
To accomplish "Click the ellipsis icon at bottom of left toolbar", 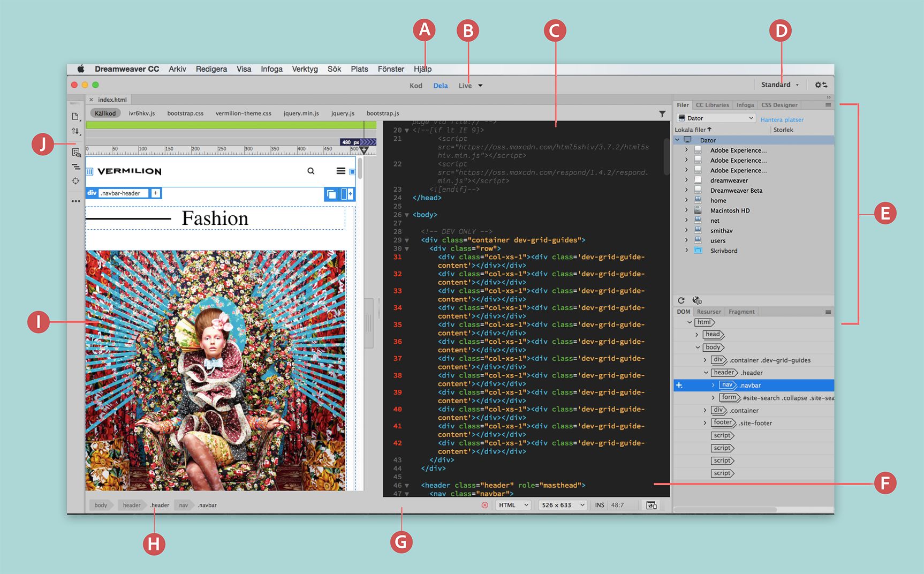I will tap(75, 201).
